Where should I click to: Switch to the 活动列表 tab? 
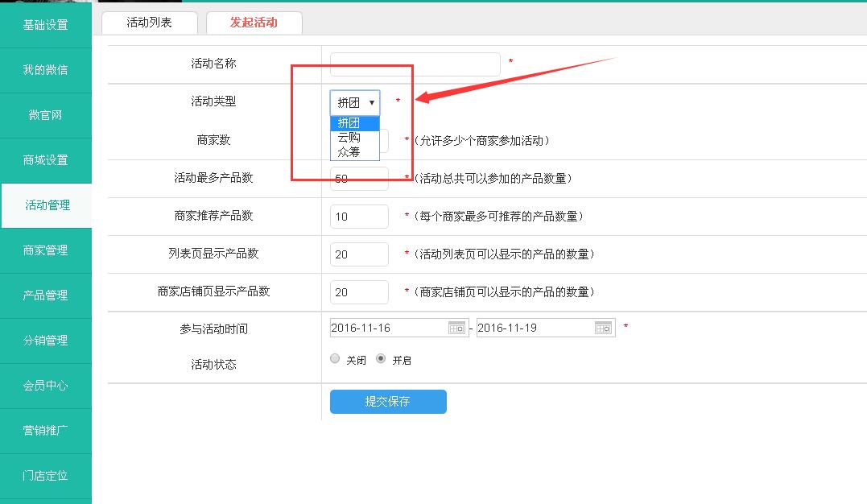[x=149, y=23]
